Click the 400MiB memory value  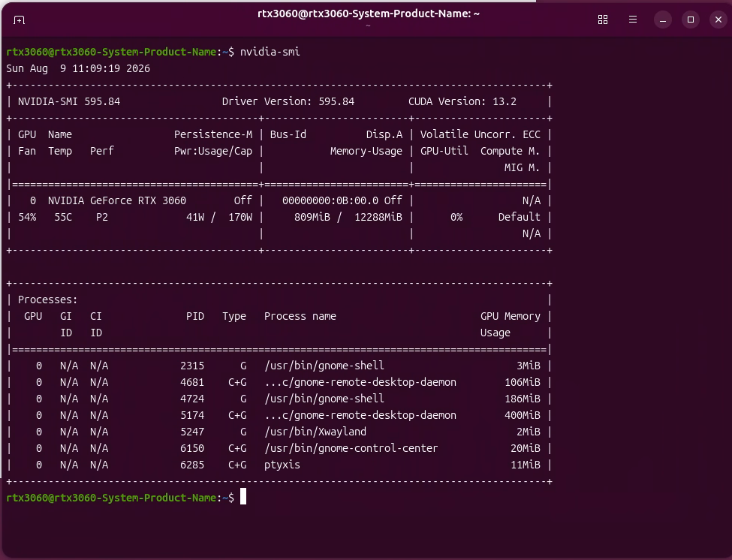[522, 415]
